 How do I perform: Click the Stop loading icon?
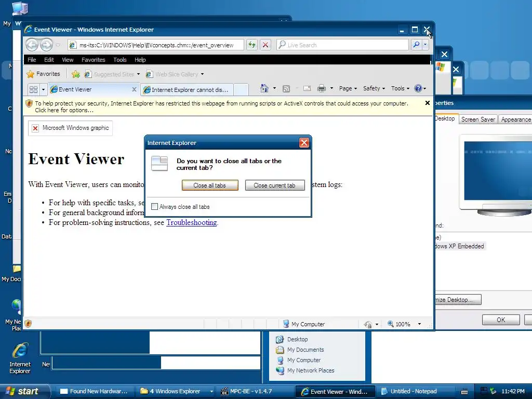(265, 45)
